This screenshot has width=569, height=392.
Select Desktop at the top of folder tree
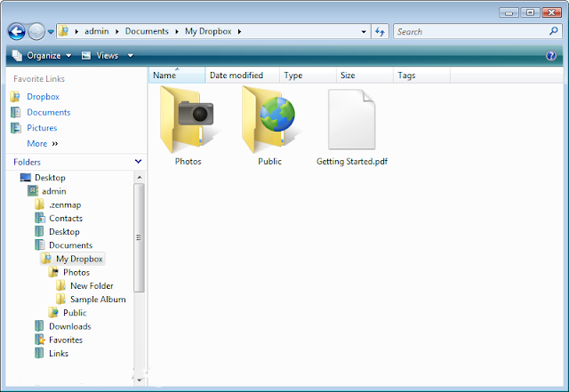[x=50, y=178]
